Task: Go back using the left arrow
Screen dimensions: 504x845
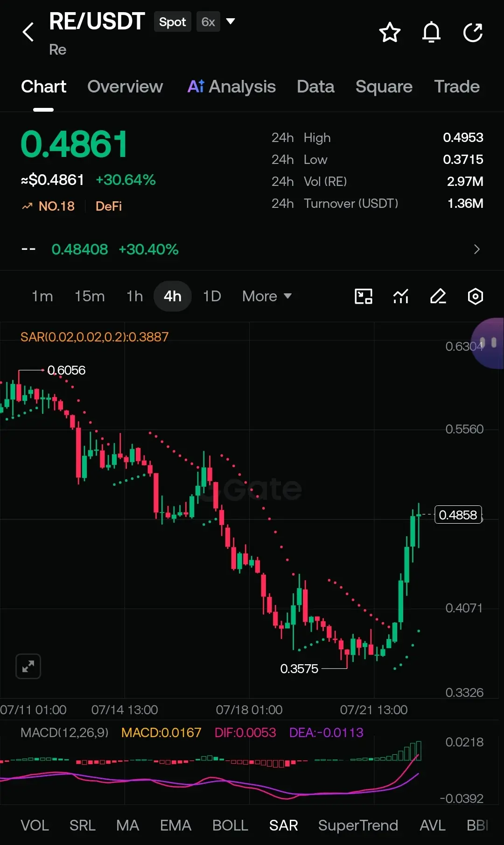Action: 28,32
